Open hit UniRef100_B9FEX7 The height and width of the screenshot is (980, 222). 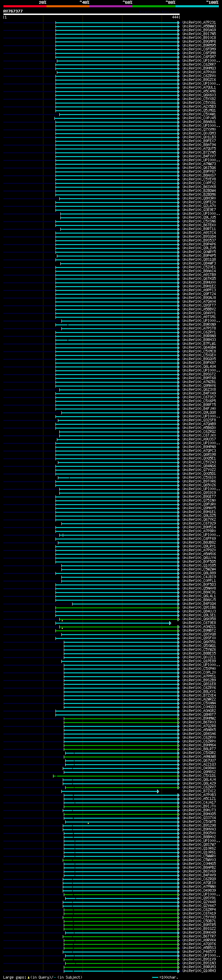(x=199, y=141)
